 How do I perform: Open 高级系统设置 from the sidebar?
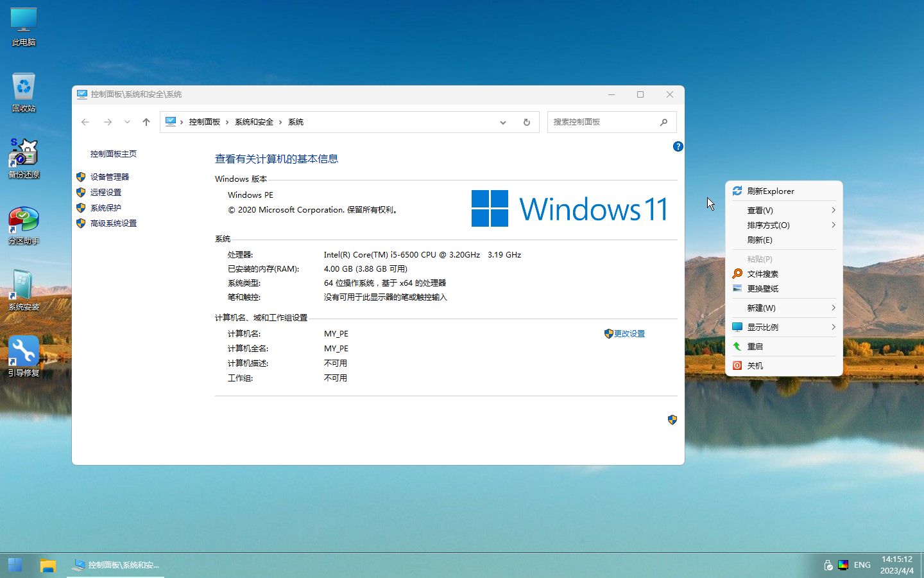[x=114, y=223]
